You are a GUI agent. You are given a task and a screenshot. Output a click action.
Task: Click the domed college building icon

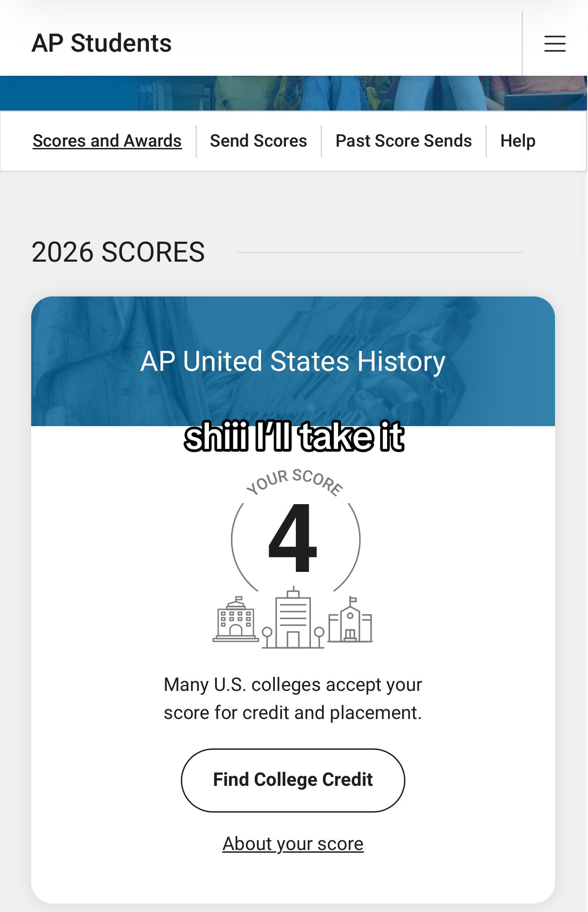[236, 619]
